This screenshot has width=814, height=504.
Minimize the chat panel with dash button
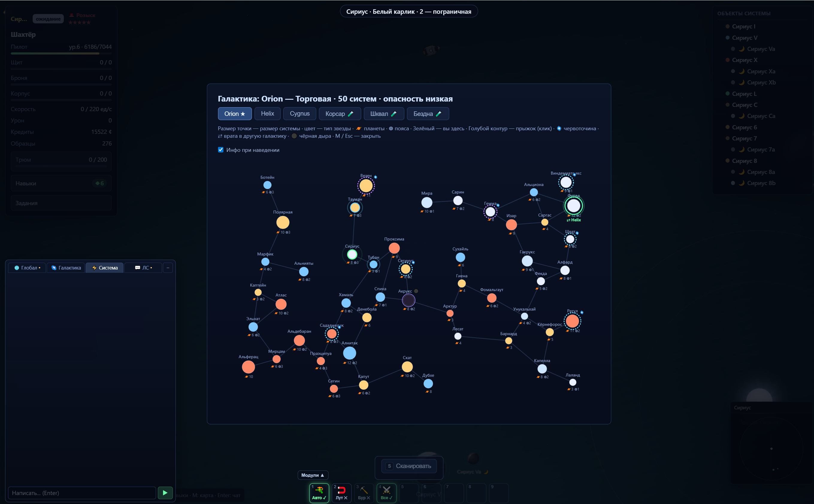[x=168, y=268]
